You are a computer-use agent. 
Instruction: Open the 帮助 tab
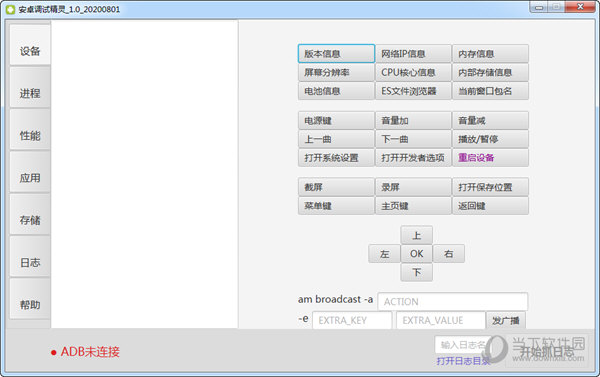[x=30, y=299]
